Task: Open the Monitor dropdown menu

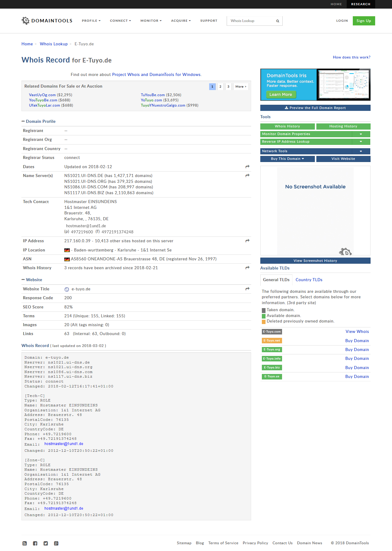Action: (151, 21)
